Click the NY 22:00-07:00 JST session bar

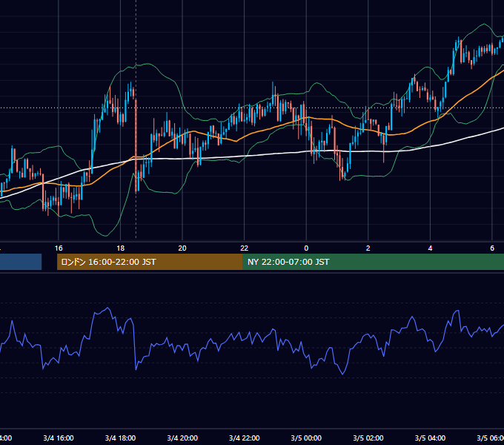373,262
